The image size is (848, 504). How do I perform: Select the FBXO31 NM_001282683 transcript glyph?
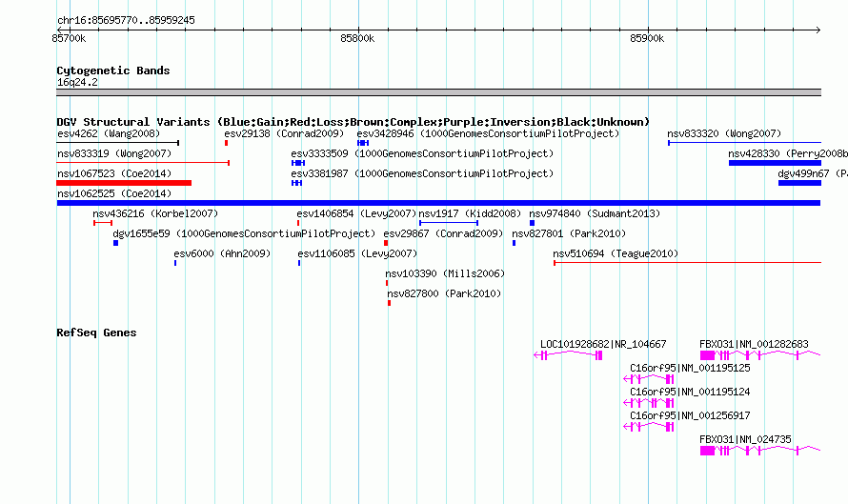[760, 354]
